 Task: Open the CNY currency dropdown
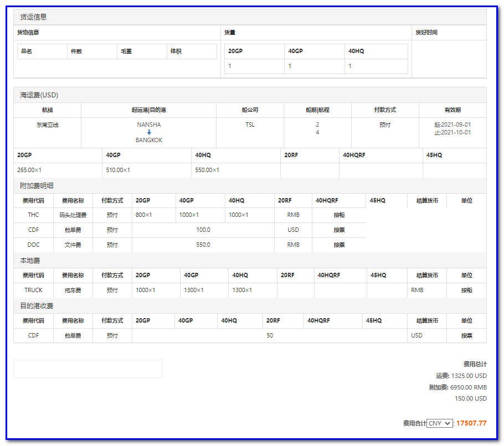[x=440, y=423]
